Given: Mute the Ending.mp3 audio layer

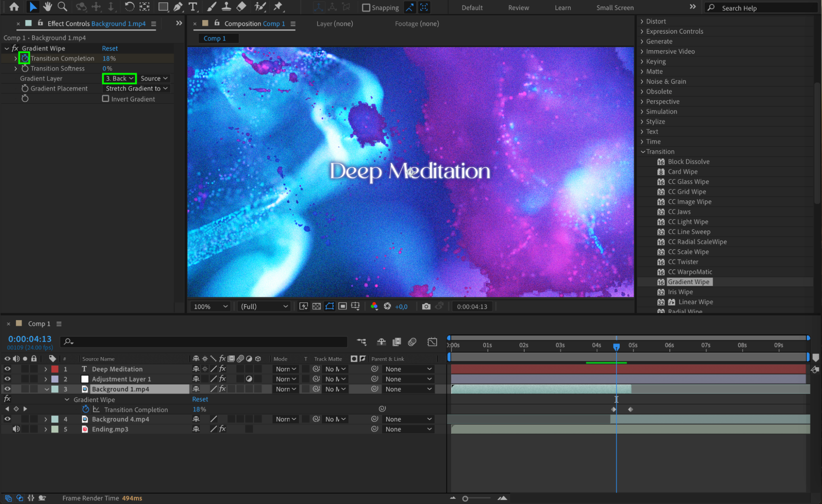Looking at the screenshot, I should click(16, 429).
